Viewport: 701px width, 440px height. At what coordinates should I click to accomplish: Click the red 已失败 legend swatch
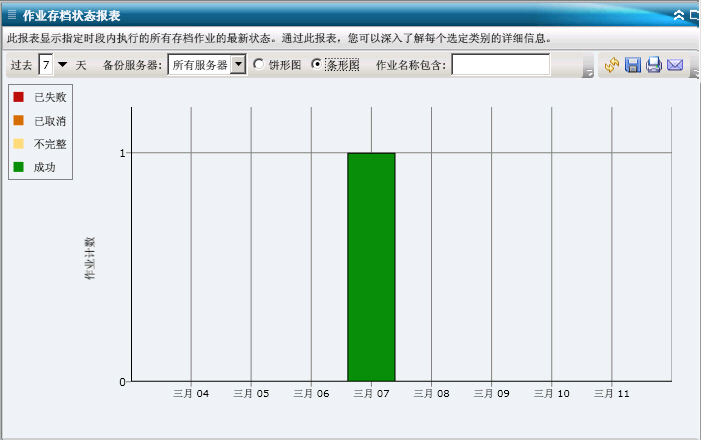(18, 97)
